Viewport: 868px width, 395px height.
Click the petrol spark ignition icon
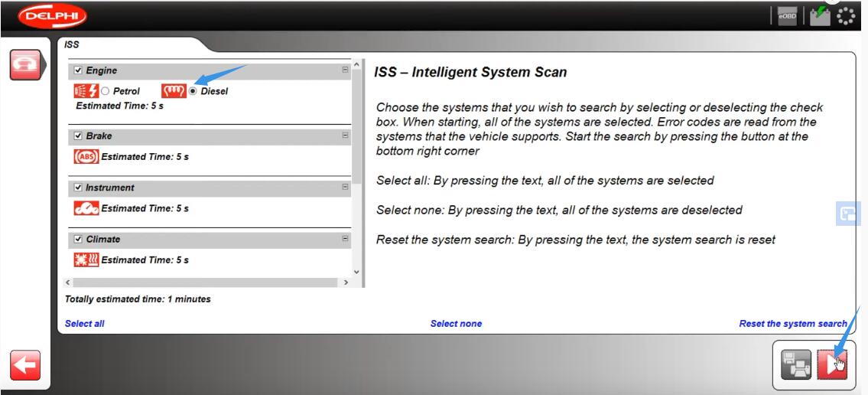click(x=86, y=91)
